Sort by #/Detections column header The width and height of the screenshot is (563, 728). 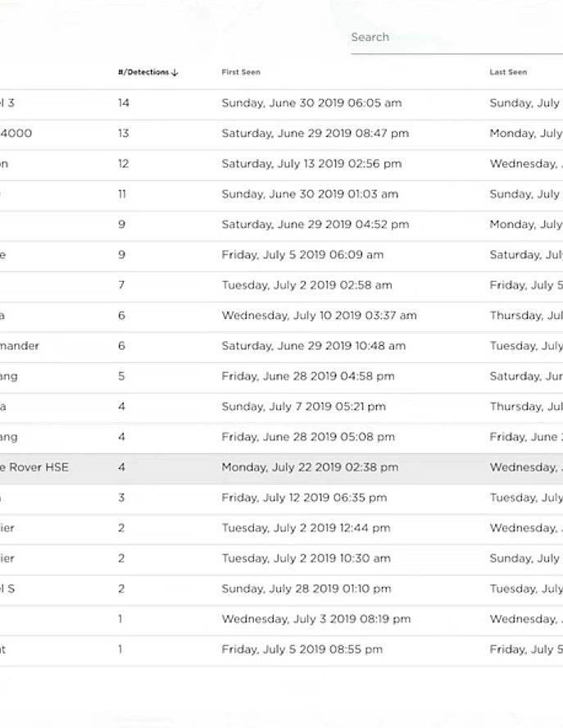point(143,72)
